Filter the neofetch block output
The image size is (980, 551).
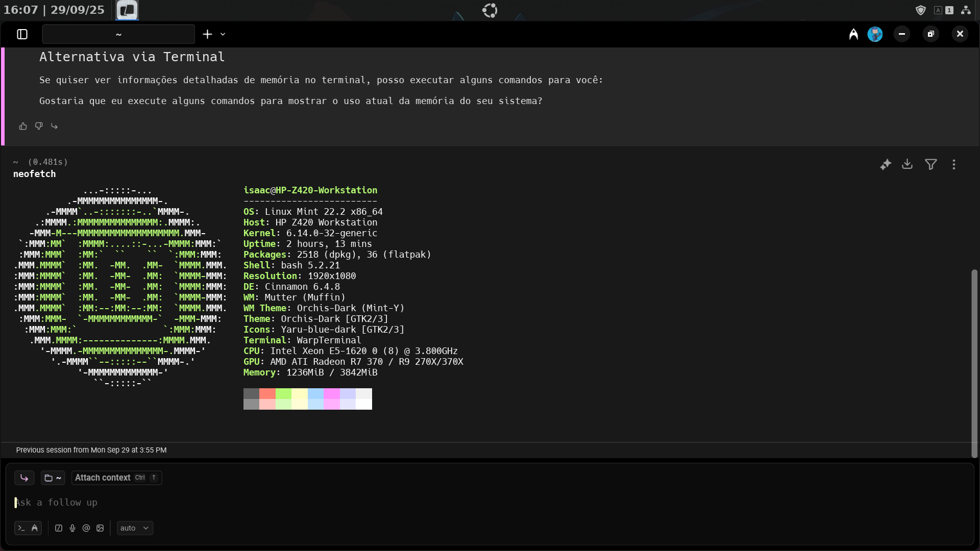tap(931, 164)
